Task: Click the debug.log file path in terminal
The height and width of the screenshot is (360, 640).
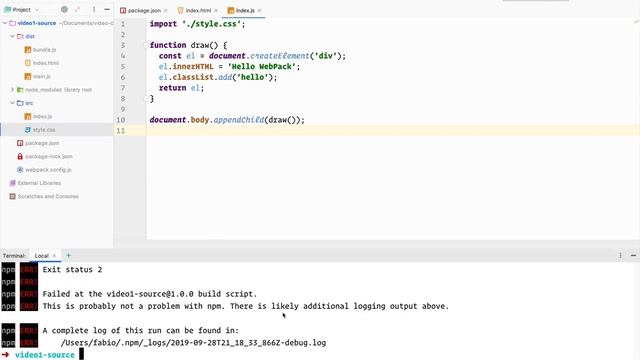Action: (x=193, y=343)
